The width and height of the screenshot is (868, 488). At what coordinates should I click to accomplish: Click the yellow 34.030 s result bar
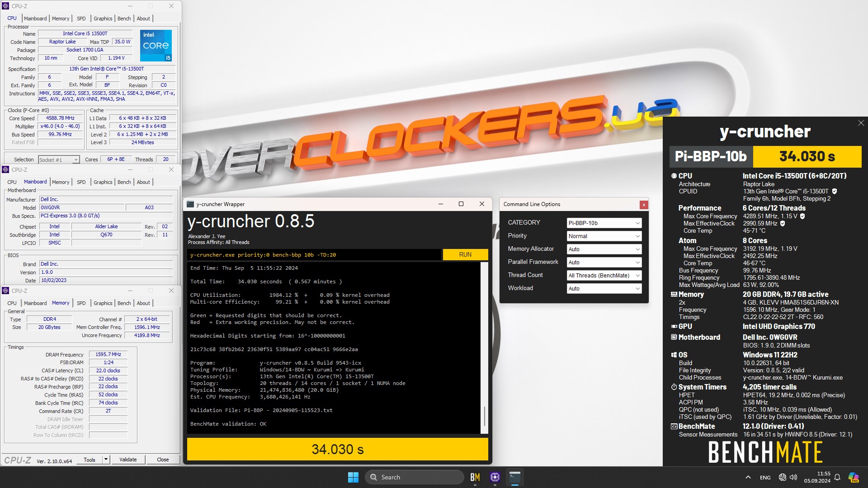338,449
